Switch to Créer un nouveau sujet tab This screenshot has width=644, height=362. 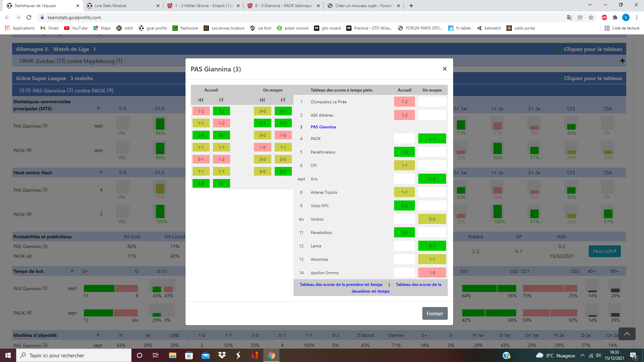pos(363,6)
